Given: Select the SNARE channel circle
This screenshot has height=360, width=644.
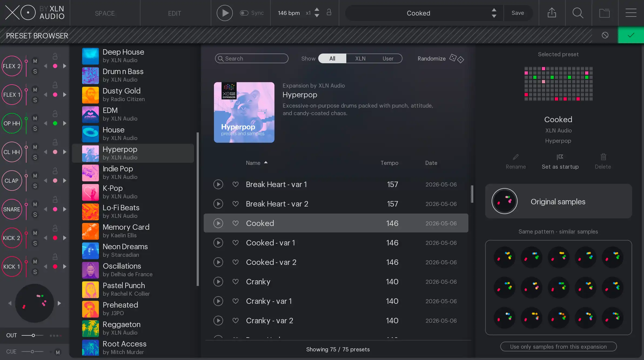Looking at the screenshot, I should [12, 209].
